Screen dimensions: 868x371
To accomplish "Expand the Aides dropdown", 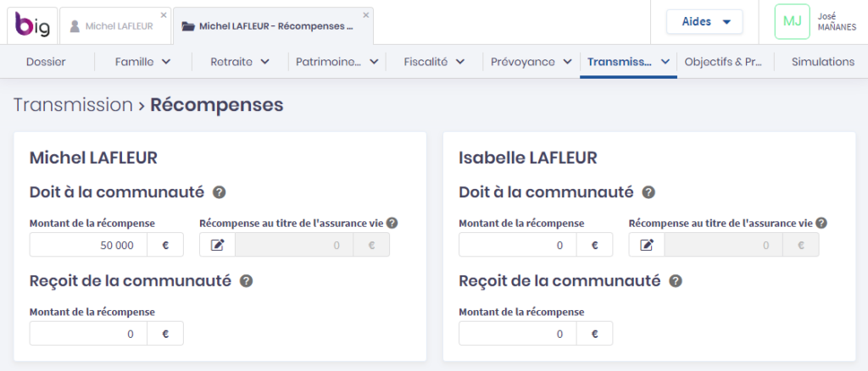I will pyautogui.click(x=704, y=22).
